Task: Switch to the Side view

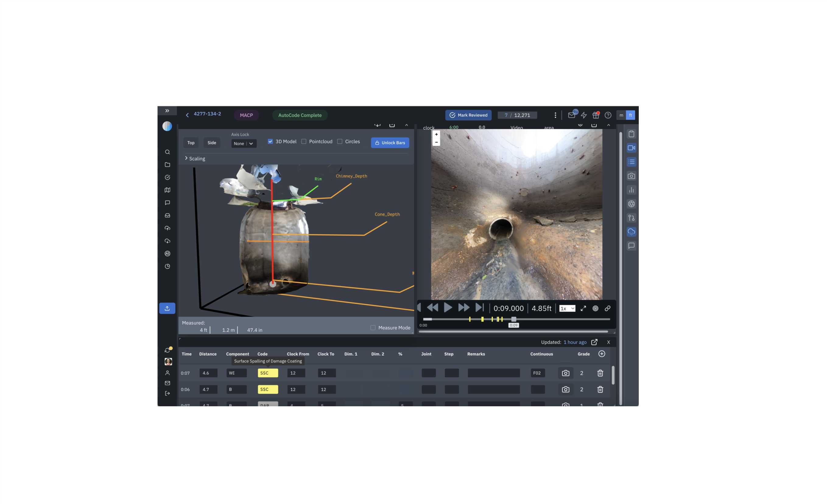Action: click(x=212, y=143)
